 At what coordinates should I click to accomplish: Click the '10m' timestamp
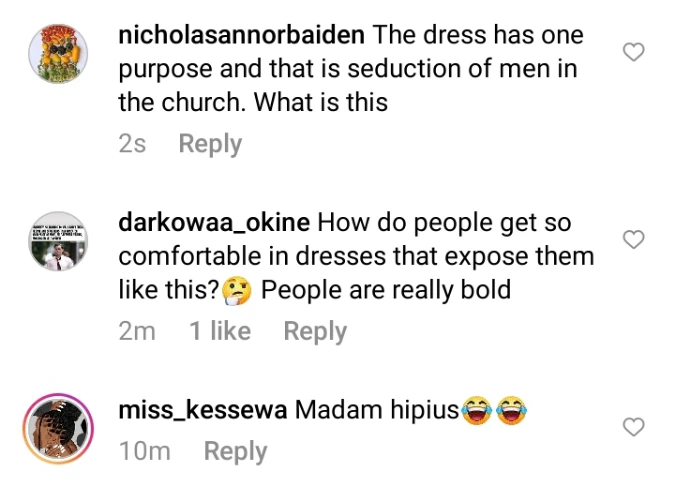pyautogui.click(x=144, y=451)
